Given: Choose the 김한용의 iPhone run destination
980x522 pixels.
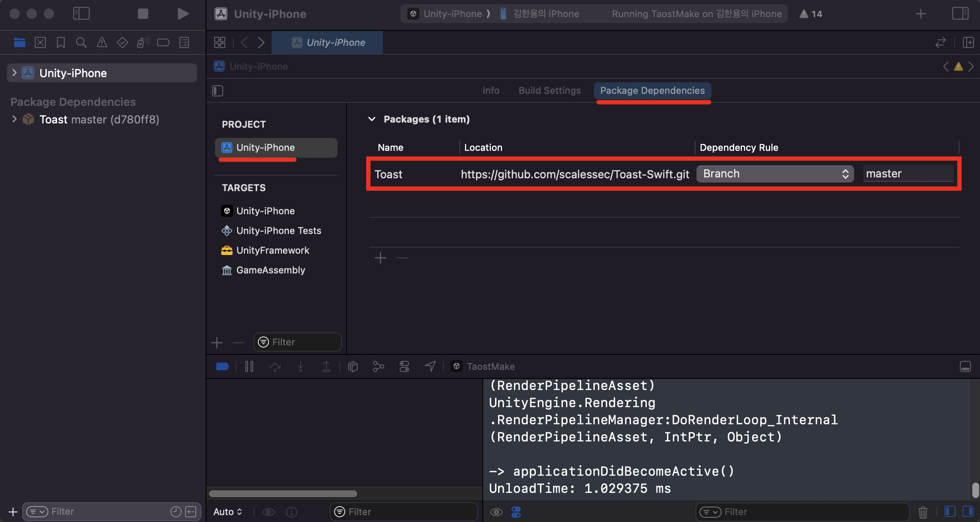Looking at the screenshot, I should click(540, 14).
